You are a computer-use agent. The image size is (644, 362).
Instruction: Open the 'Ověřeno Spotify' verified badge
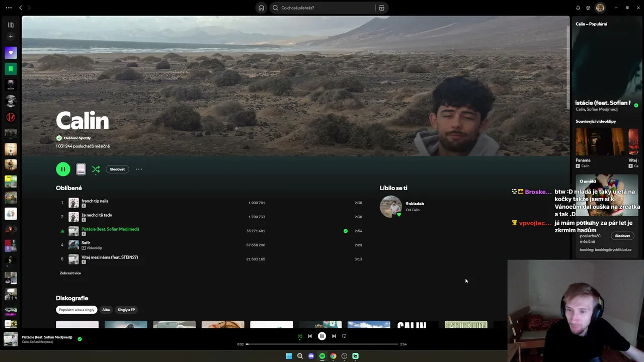(73, 138)
